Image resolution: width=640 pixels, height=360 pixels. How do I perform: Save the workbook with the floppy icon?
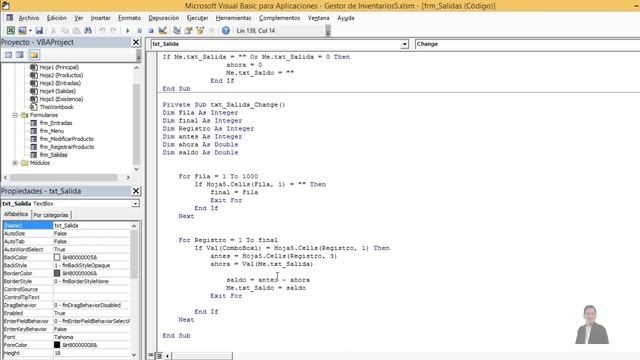point(39,31)
